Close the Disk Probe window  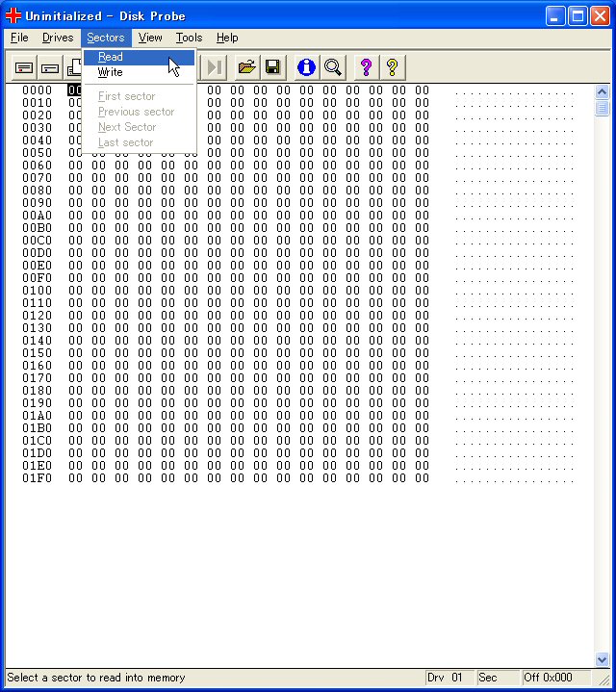point(600,16)
